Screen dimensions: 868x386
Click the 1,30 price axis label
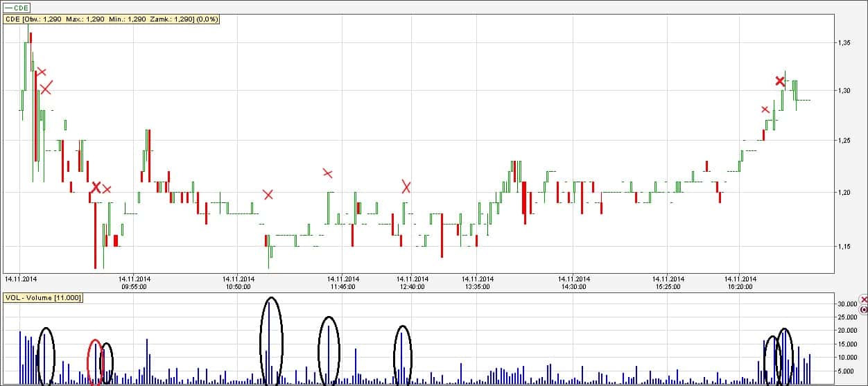844,91
